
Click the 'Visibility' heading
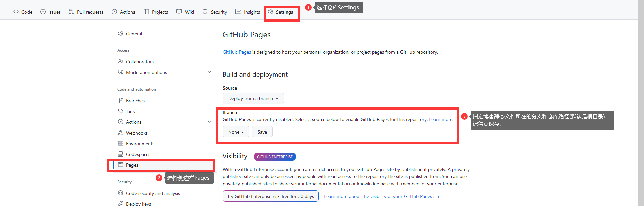coord(235,156)
